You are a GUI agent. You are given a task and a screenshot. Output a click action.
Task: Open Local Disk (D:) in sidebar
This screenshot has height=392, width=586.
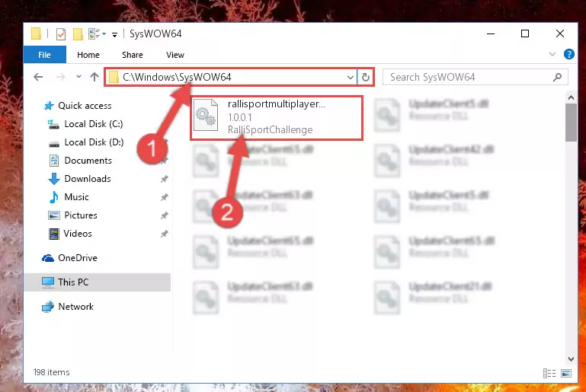[x=86, y=142]
